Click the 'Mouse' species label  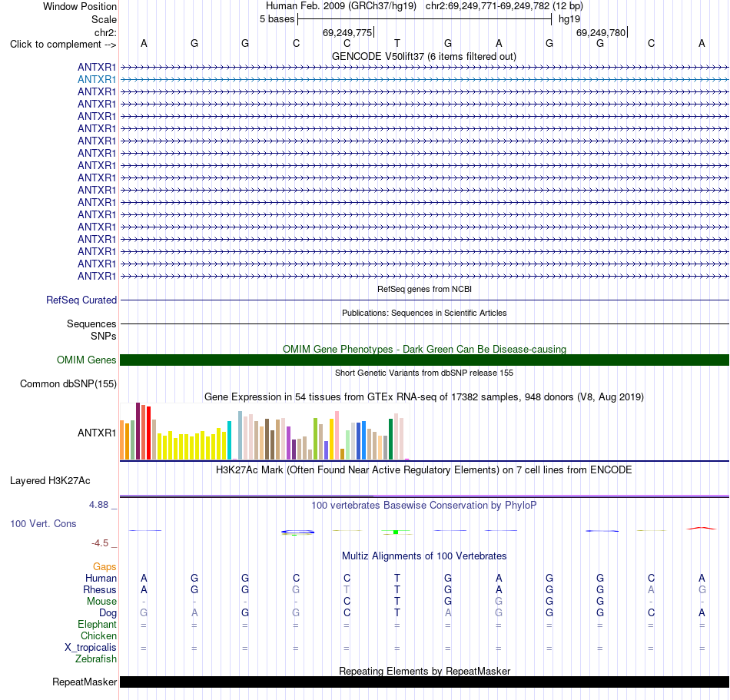click(101, 602)
